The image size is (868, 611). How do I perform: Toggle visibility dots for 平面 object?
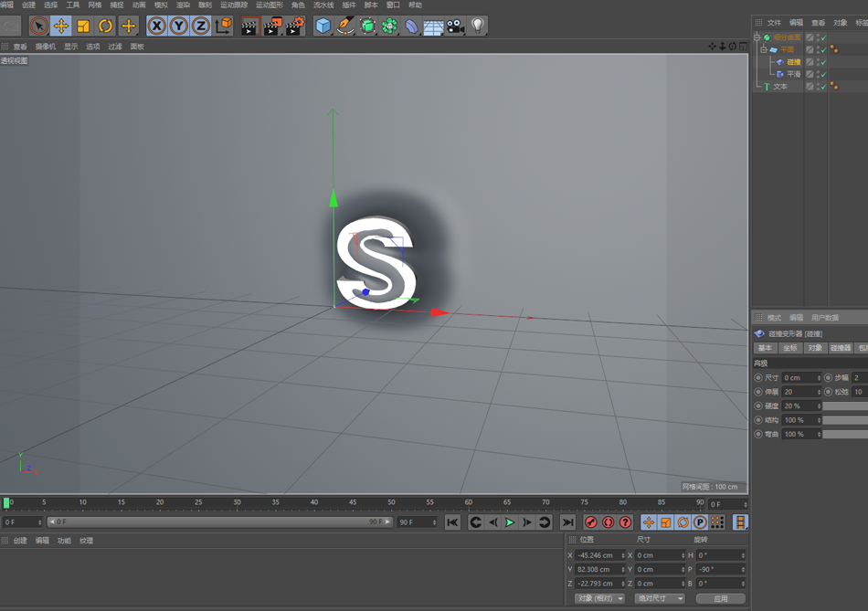pyautogui.click(x=818, y=50)
